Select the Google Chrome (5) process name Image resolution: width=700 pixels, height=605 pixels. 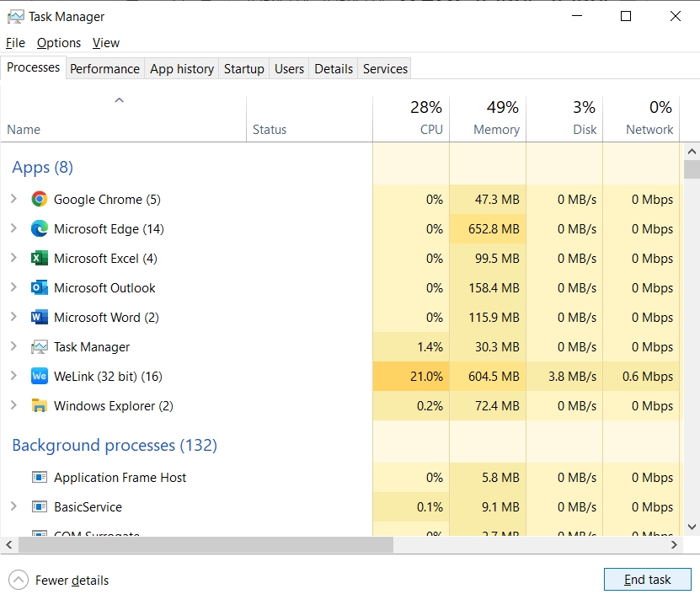pos(107,199)
